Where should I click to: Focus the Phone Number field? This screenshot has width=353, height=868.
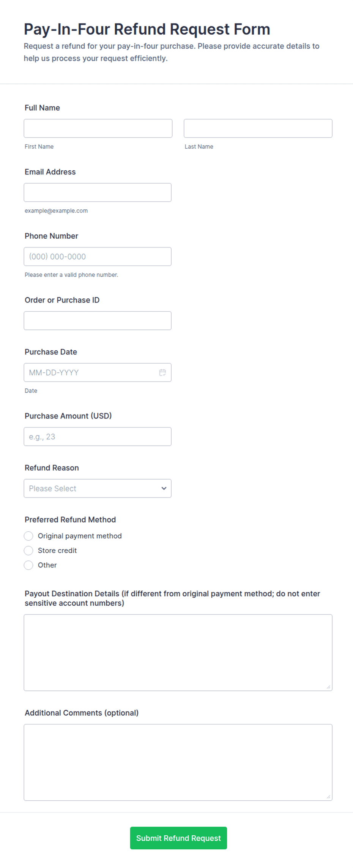coord(98,257)
